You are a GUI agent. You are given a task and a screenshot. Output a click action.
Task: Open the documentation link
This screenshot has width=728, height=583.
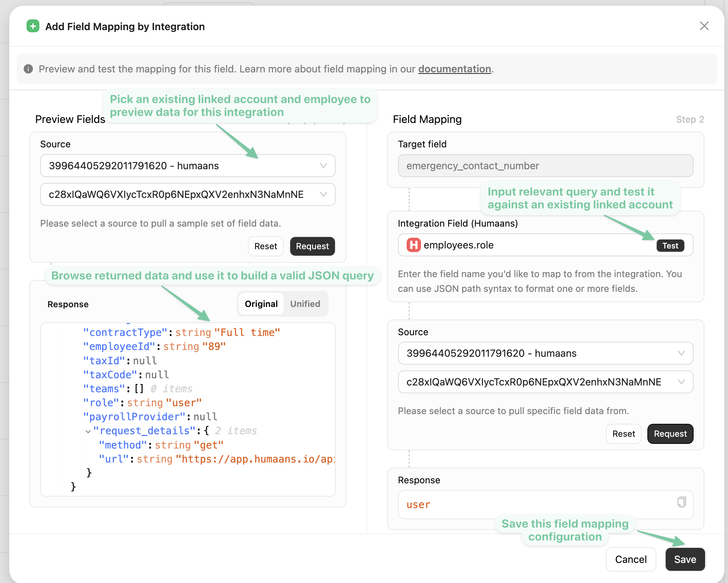coord(454,69)
